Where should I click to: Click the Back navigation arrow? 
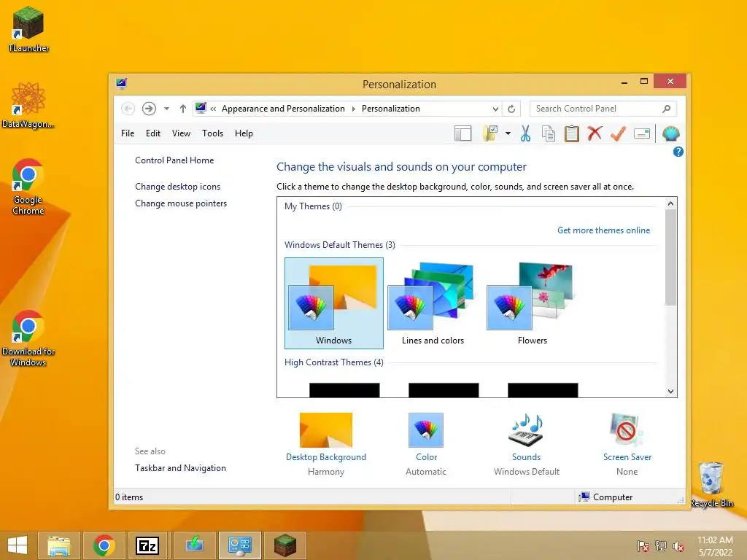pyautogui.click(x=128, y=109)
